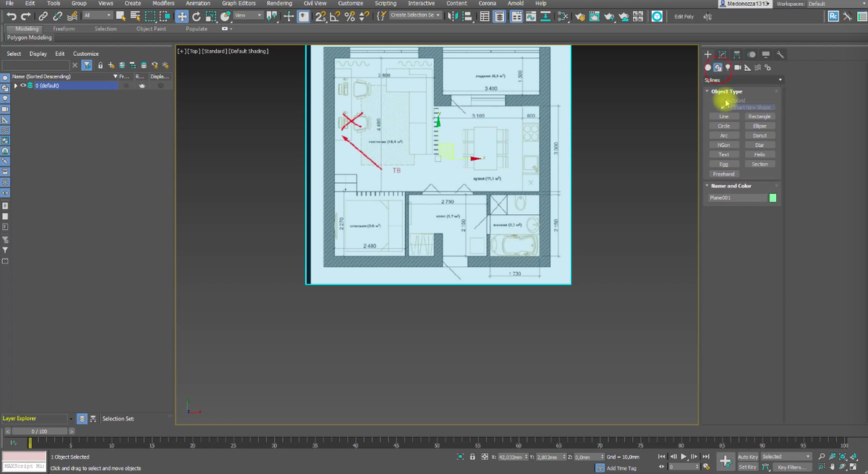This screenshot has height=474, width=868.
Task: Switch to the Freeform ribbon tab
Action: point(64,29)
